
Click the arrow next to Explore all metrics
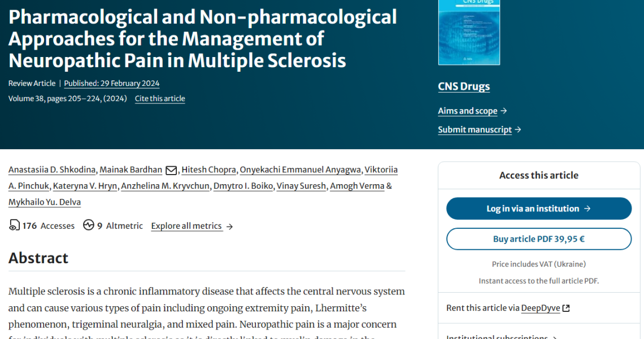pos(229,227)
